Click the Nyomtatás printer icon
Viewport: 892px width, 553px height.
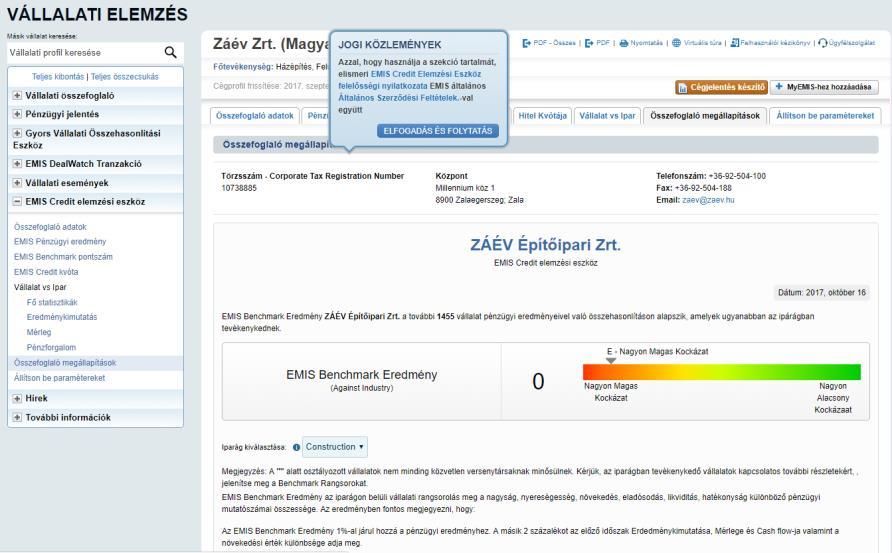623,43
